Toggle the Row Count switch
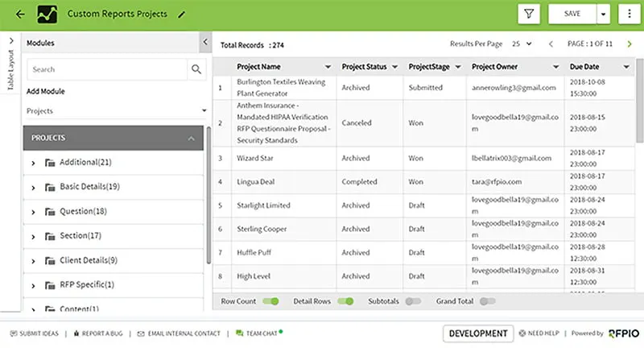This screenshot has height=348, width=644. [270, 301]
